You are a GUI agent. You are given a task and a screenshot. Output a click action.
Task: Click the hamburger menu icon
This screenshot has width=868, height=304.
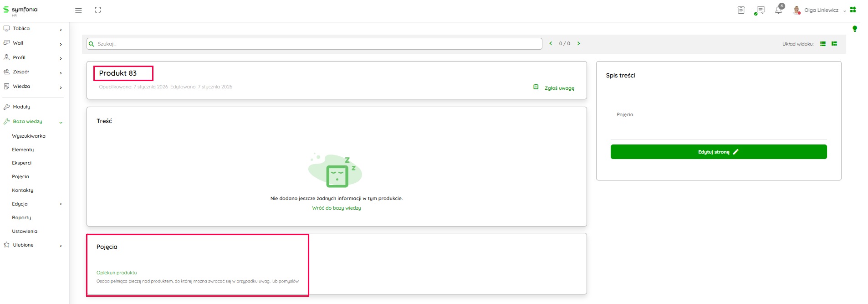78,10
